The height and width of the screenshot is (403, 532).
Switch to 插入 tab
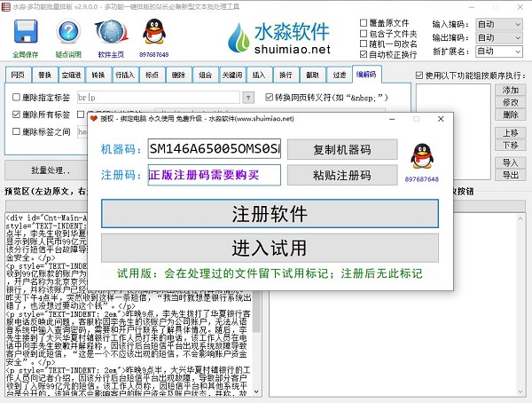click(259, 75)
